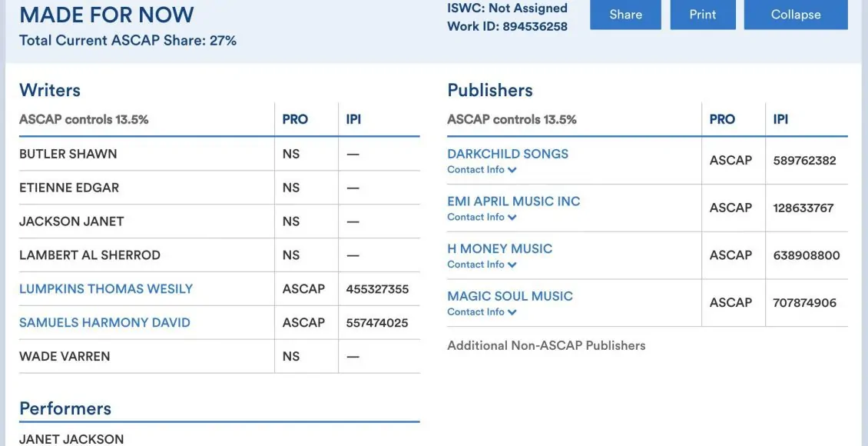Open the Lumpkins Thomas Wesily writer link
This screenshot has width=868, height=446.
pyautogui.click(x=106, y=289)
